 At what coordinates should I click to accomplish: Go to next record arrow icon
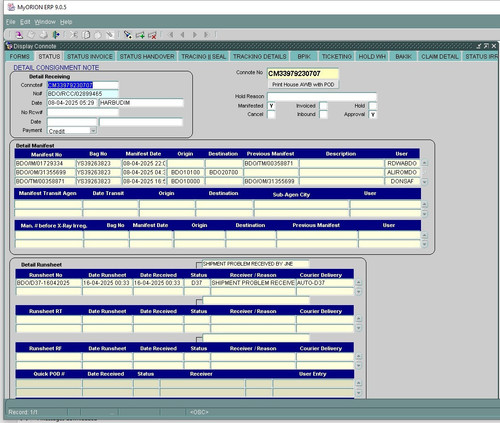pos(195,35)
